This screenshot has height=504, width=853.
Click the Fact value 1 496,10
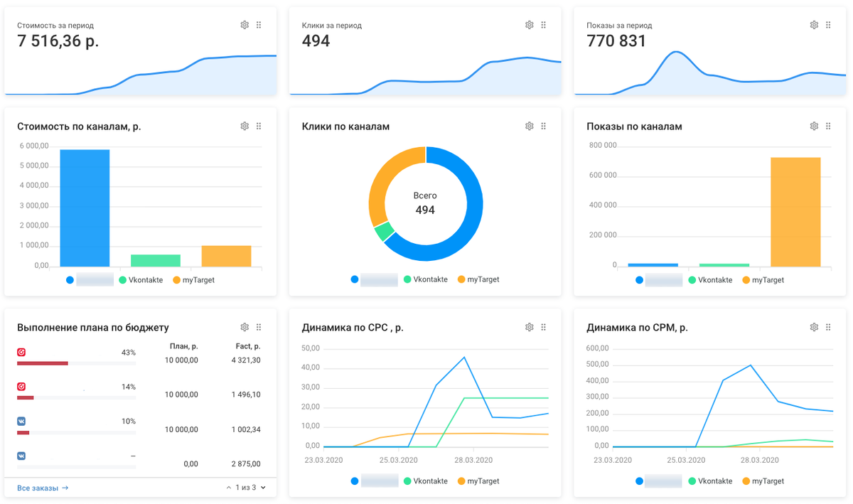[246, 395]
